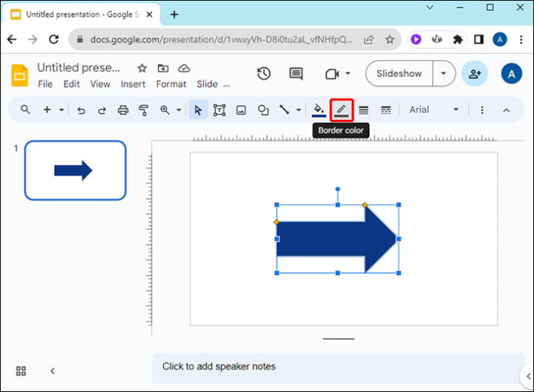Expand the Line type dropdown arrow
534x392 pixels.
click(x=299, y=110)
